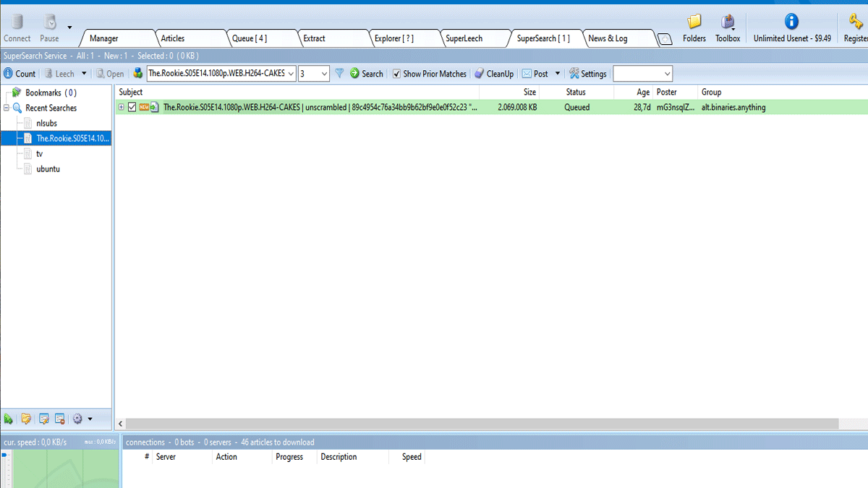Toggle Show Prior Matches checkbox
Screen dimensions: 868x488
396,74
